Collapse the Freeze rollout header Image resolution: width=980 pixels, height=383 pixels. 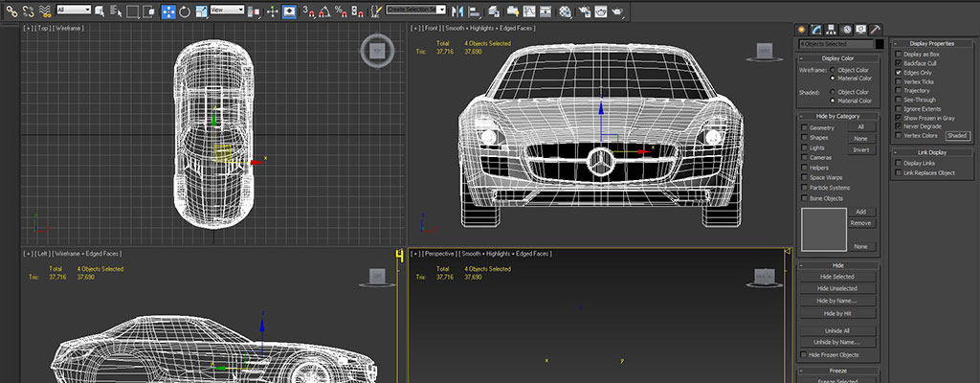pos(838,371)
